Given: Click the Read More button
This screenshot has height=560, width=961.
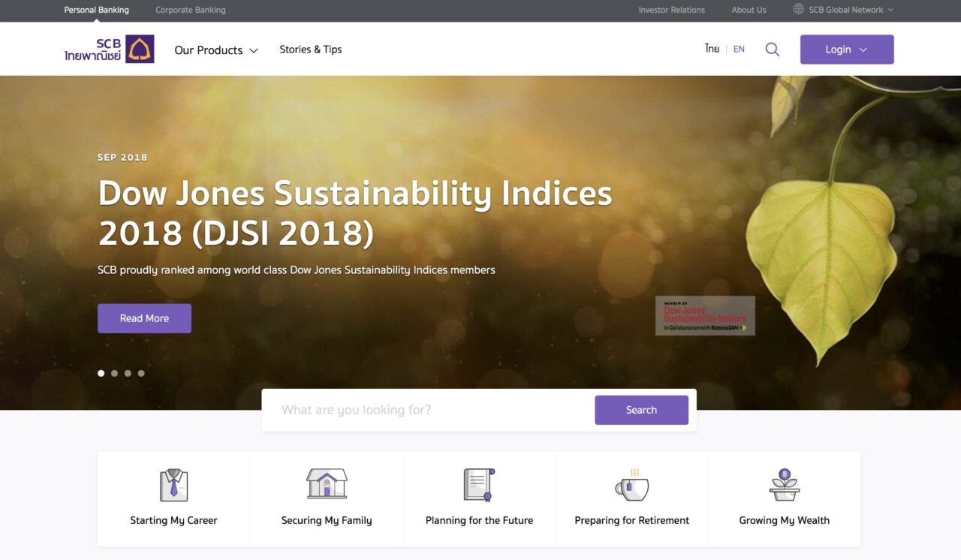Looking at the screenshot, I should tap(144, 318).
